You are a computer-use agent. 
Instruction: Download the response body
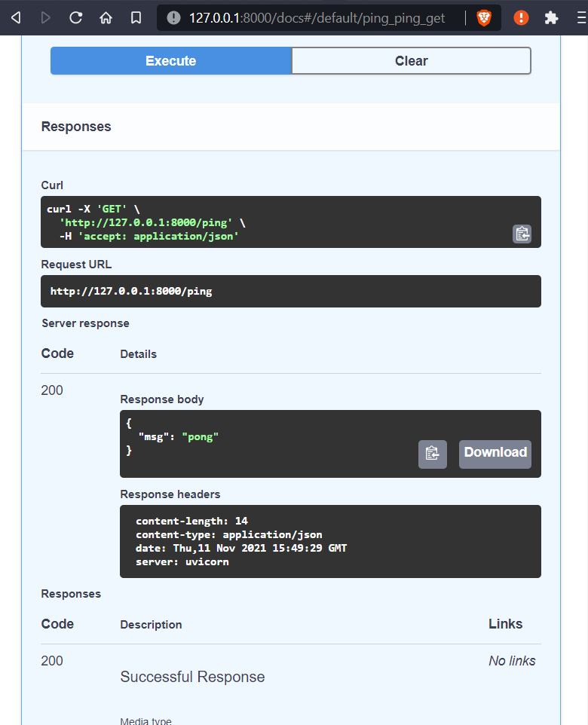pyautogui.click(x=495, y=454)
